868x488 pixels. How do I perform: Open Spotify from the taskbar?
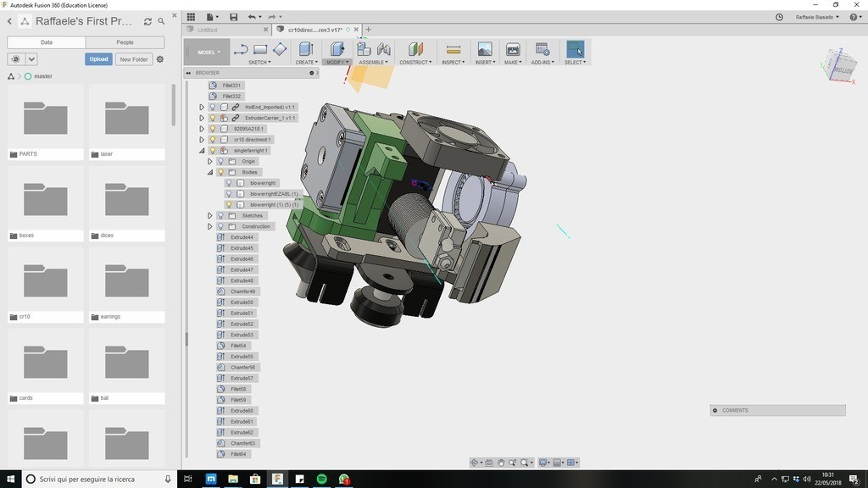click(321, 480)
